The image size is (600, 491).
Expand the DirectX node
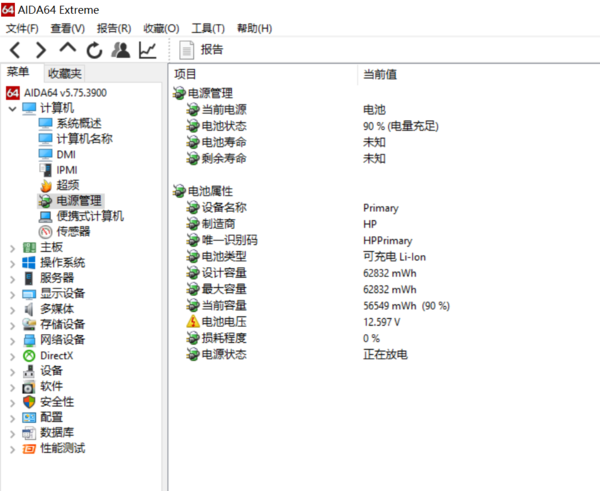(13, 357)
